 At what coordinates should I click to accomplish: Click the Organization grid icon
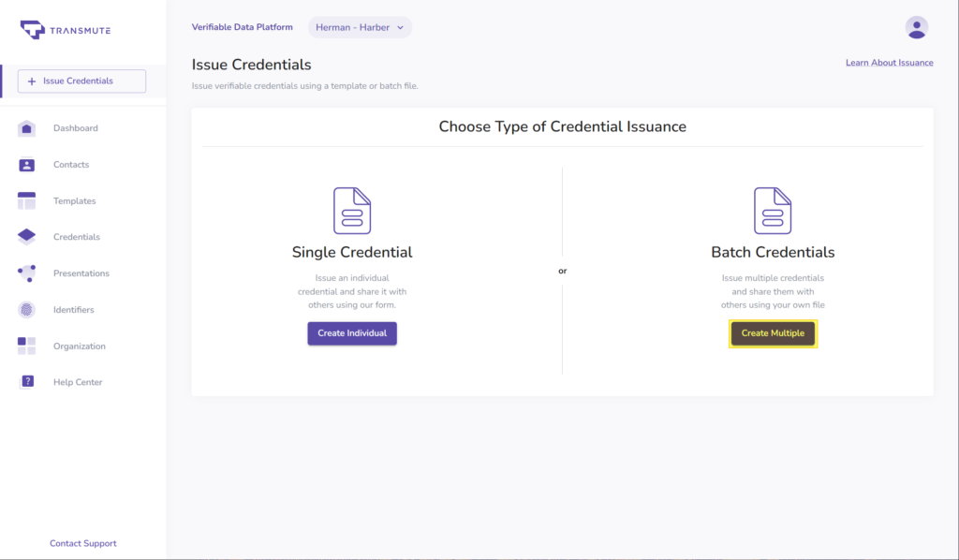(26, 346)
